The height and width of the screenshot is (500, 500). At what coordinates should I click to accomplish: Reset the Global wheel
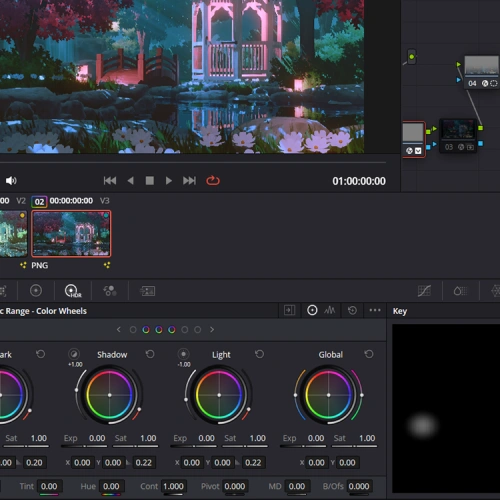coord(369,354)
